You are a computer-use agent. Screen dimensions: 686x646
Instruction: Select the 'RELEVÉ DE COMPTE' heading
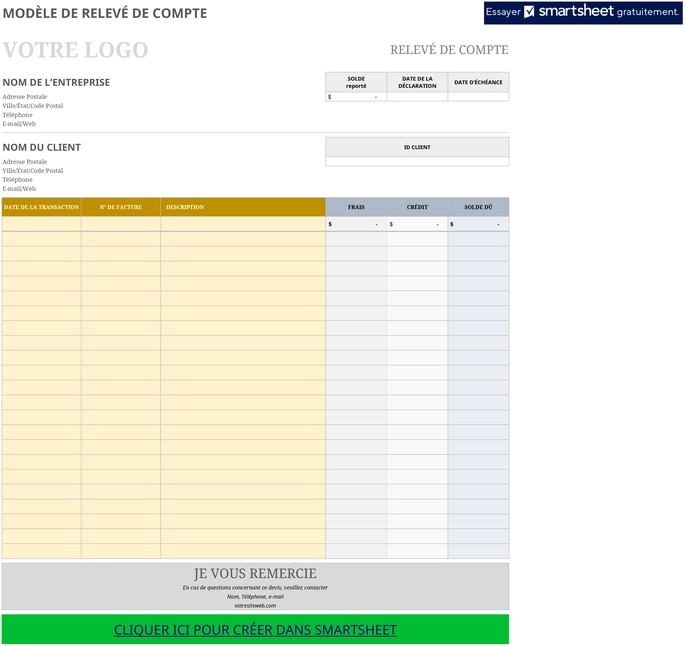tap(449, 50)
